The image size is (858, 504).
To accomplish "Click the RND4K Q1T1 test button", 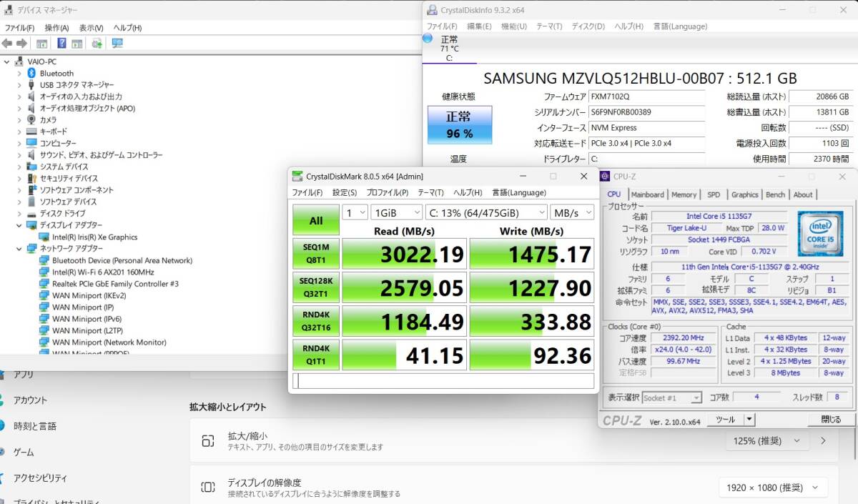I will pyautogui.click(x=316, y=355).
